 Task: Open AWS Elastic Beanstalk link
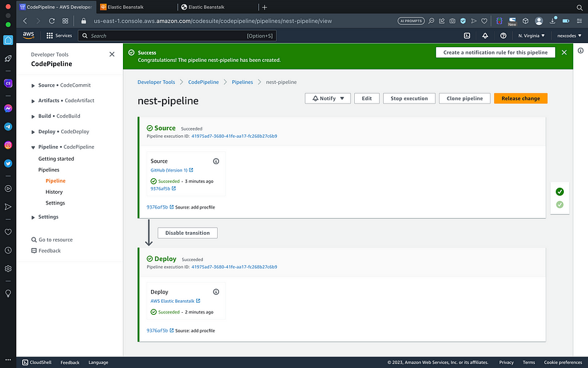pyautogui.click(x=175, y=301)
